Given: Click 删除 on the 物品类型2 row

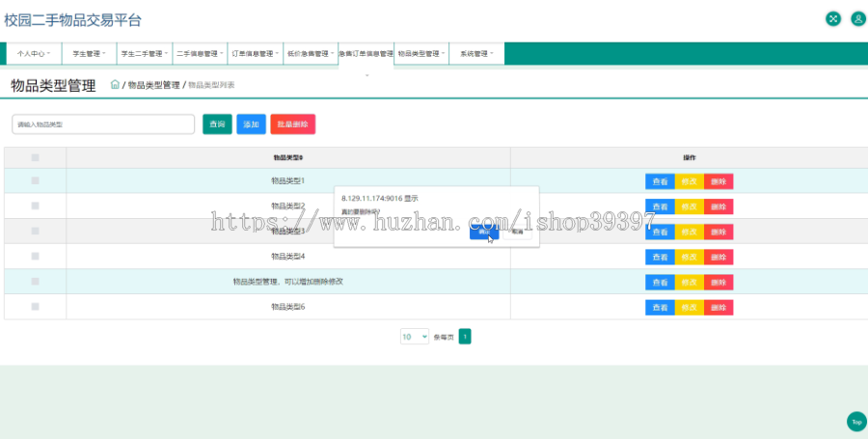Looking at the screenshot, I should point(719,206).
